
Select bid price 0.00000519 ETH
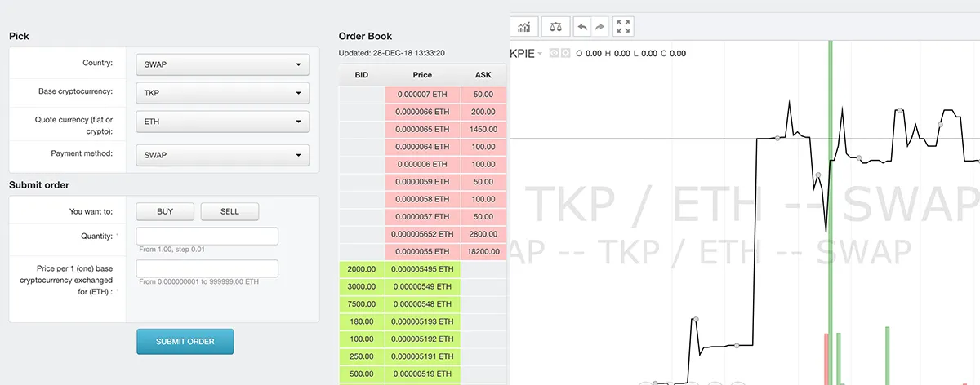(x=422, y=374)
